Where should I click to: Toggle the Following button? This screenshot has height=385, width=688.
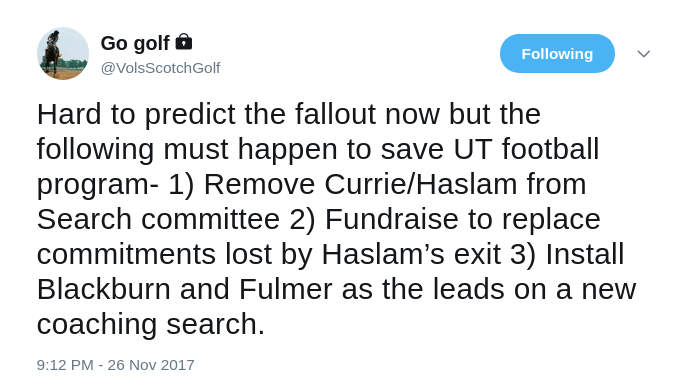pyautogui.click(x=557, y=54)
